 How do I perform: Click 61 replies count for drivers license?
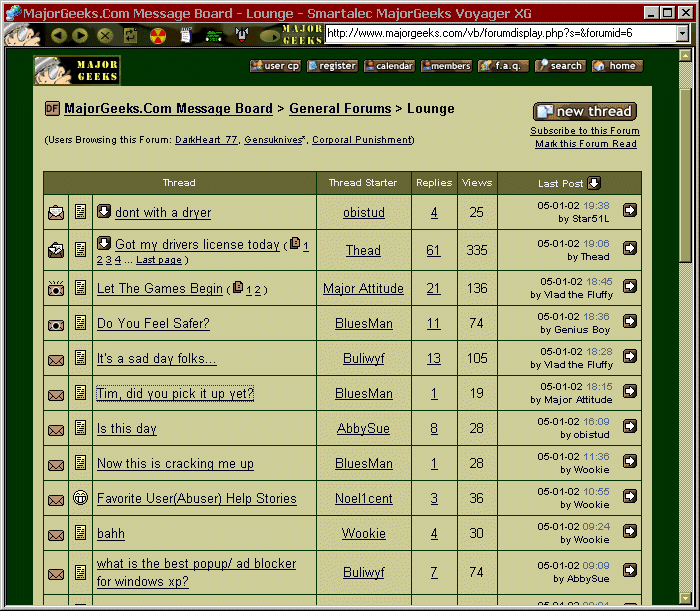[433, 250]
